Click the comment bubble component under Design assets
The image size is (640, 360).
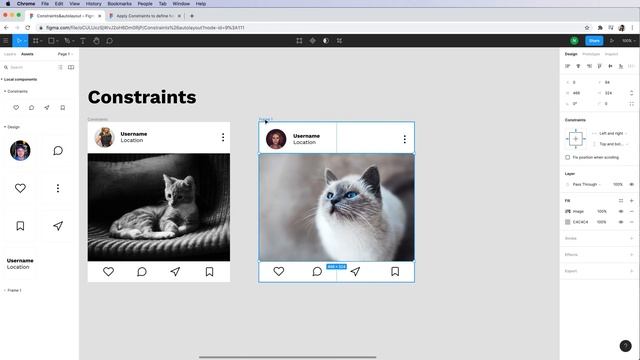point(58,151)
